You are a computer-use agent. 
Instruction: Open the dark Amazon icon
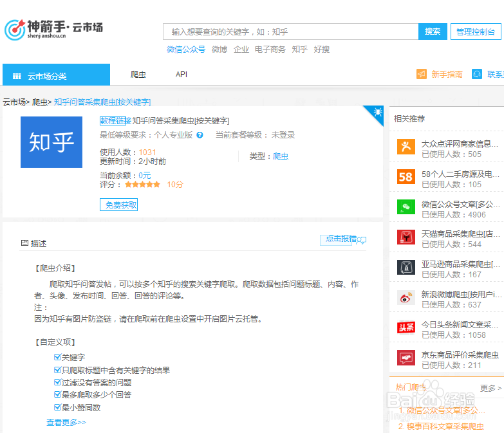406,267
